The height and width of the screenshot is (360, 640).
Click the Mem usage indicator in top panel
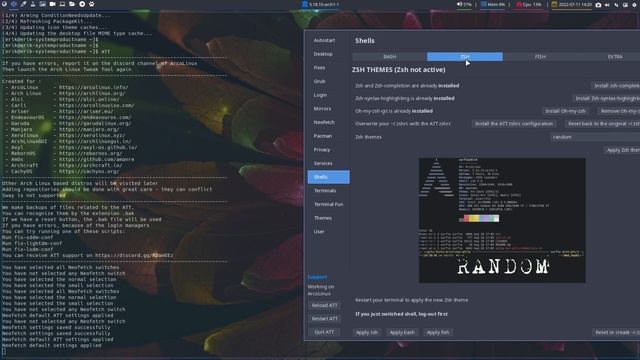coord(493,4)
